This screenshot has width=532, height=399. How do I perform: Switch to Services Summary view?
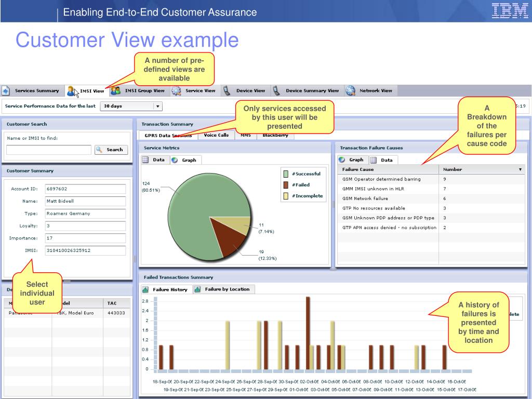pos(33,90)
